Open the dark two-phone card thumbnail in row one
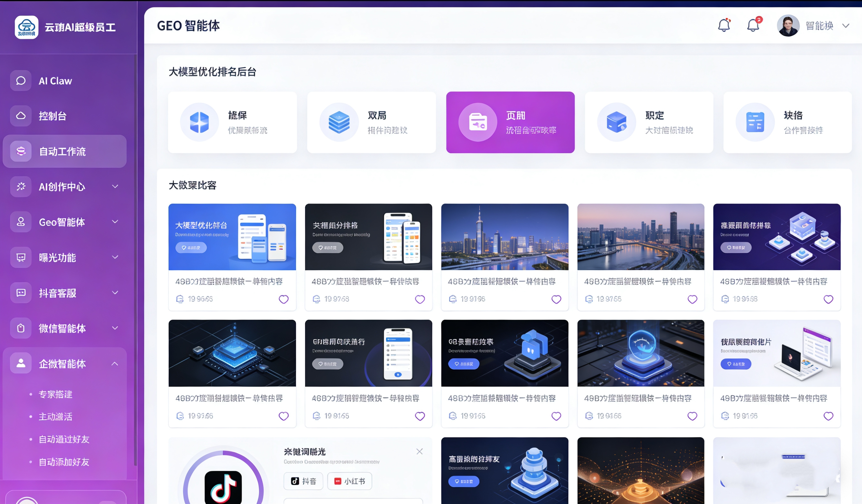 369,237
